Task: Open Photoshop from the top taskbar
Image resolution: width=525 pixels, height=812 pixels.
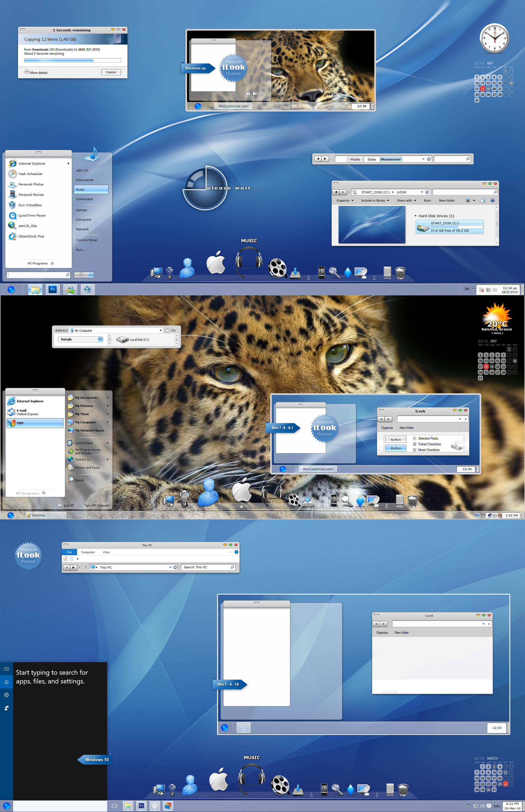Action: click(x=52, y=289)
